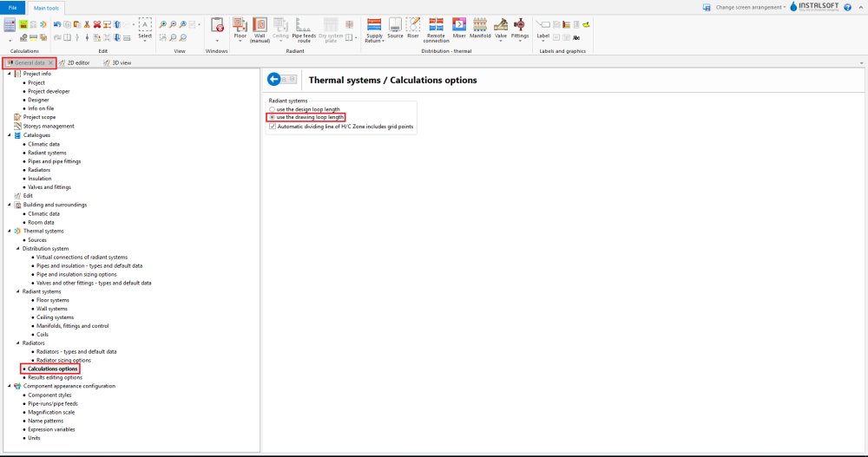Click the Remote connection tool
868x457 pixels.
tap(436, 26)
